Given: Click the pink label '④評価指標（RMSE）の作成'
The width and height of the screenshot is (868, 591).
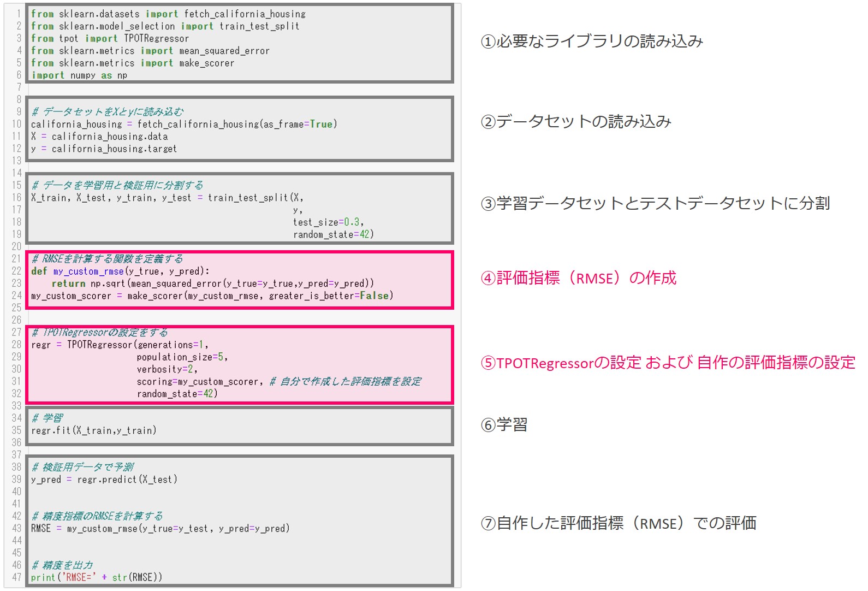Looking at the screenshot, I should 578,278.
